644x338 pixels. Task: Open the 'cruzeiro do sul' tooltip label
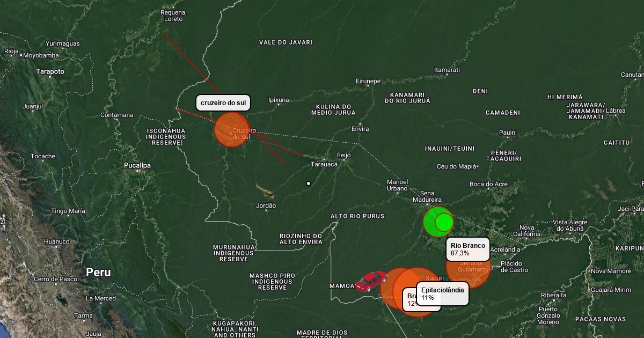click(x=223, y=102)
